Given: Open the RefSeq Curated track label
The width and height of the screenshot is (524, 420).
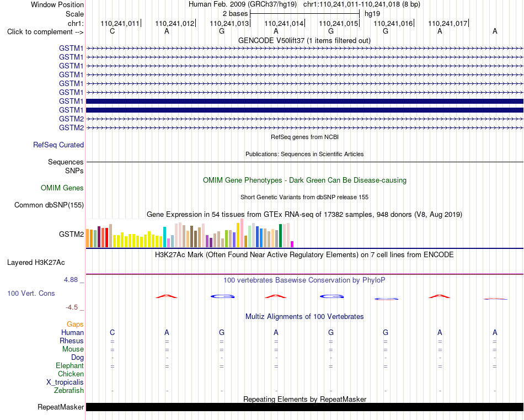Looking at the screenshot, I should click(58, 145).
